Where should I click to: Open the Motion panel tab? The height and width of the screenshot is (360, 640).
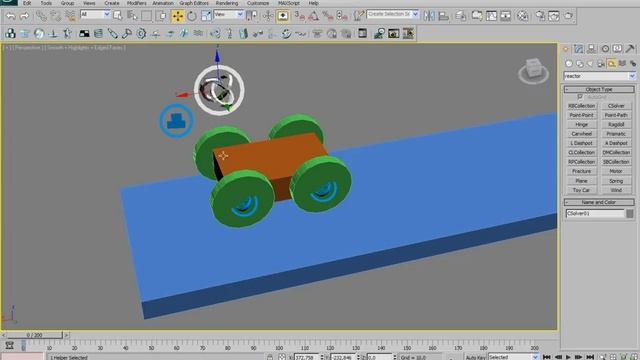click(604, 49)
